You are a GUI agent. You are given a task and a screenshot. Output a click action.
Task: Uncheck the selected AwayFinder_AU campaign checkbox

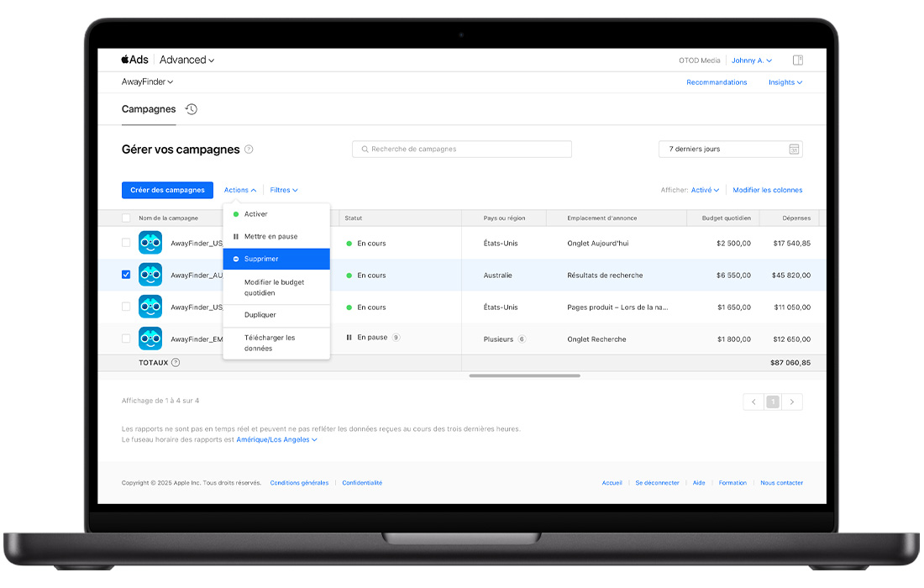click(126, 275)
